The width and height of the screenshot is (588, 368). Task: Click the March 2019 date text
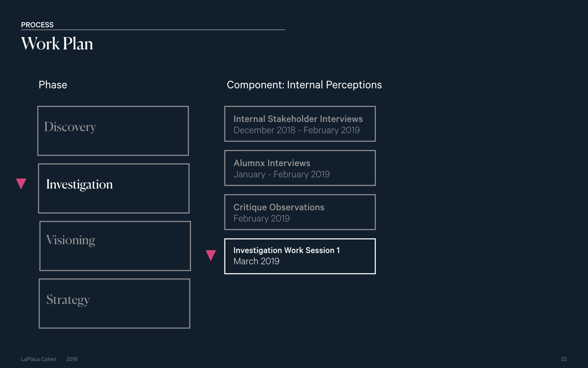(257, 261)
